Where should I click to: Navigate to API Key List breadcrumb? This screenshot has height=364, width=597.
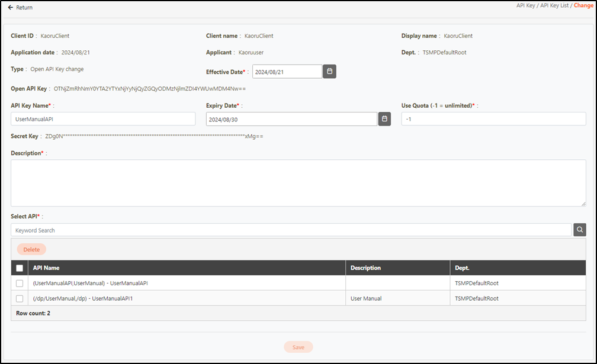pyautogui.click(x=554, y=5)
